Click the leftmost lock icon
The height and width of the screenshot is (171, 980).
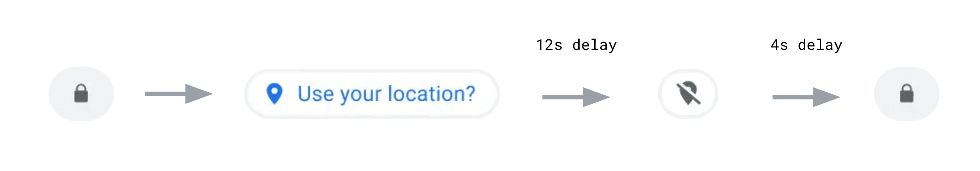[81, 93]
